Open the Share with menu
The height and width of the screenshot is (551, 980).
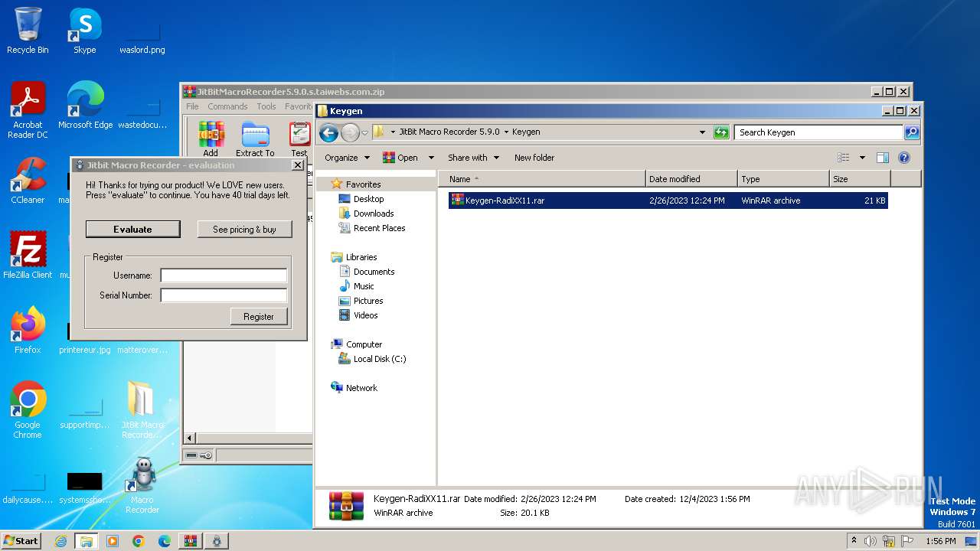(473, 158)
